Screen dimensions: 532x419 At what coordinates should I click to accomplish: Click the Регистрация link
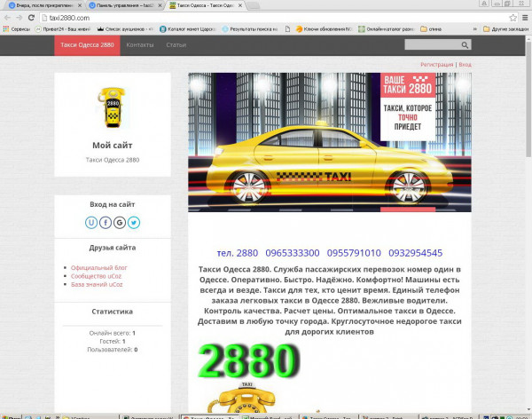436,65
